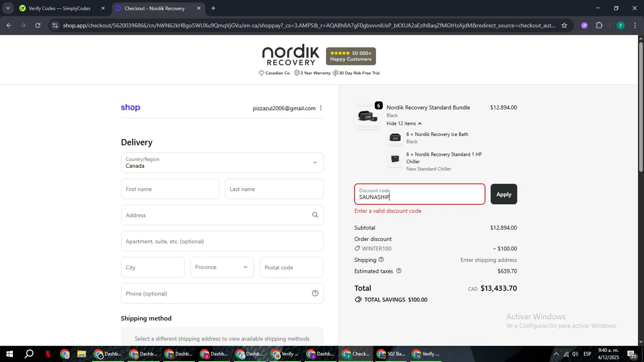Click the ESP language indicator
Screen dimensions: 644x362
587,354
